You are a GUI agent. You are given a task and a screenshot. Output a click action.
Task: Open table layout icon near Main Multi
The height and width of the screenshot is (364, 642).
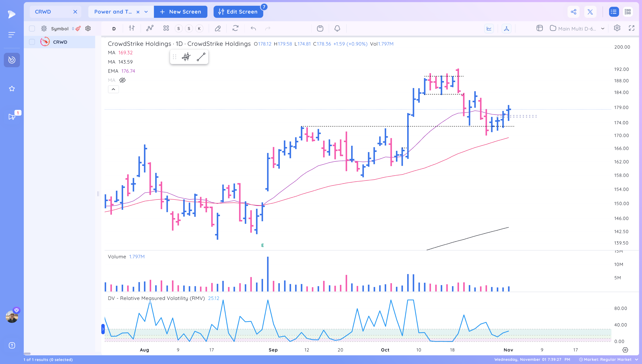click(x=539, y=28)
